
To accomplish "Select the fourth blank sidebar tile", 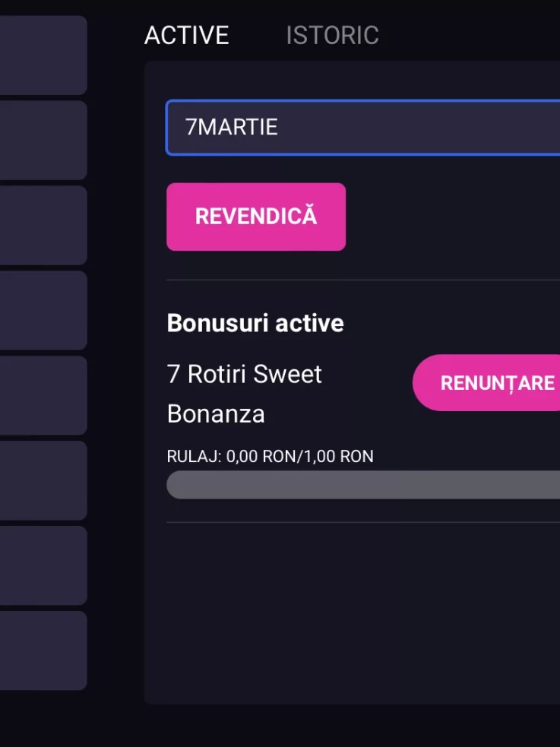I will point(43,310).
